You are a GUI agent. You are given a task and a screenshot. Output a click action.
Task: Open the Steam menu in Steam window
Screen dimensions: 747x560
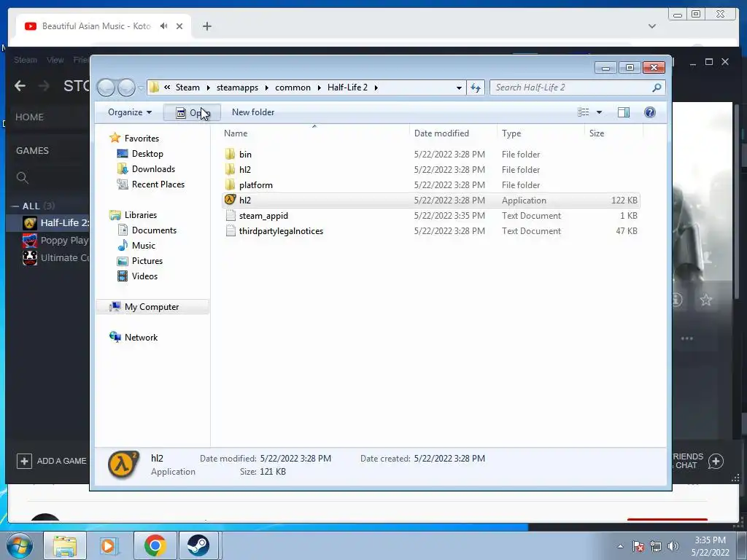point(26,60)
